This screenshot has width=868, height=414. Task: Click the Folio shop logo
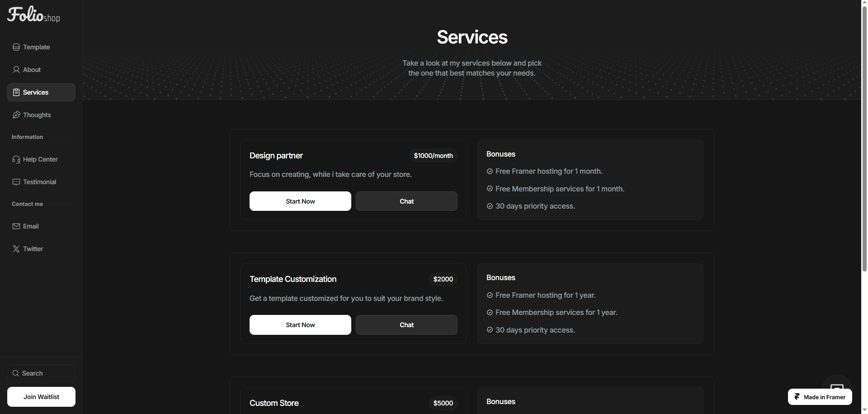(33, 14)
